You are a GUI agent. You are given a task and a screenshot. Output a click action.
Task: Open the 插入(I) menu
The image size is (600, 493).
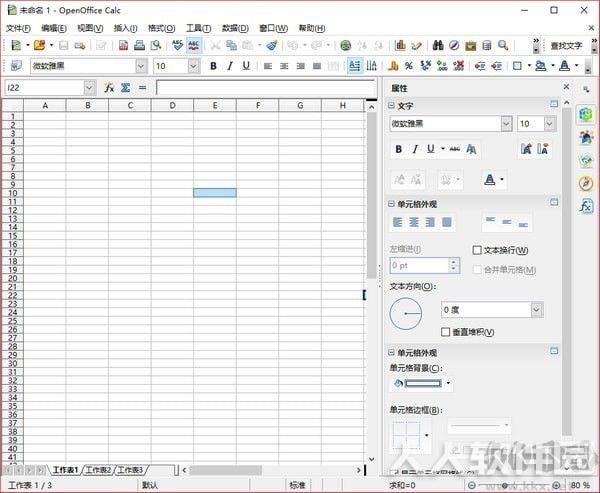pyautogui.click(x=126, y=28)
